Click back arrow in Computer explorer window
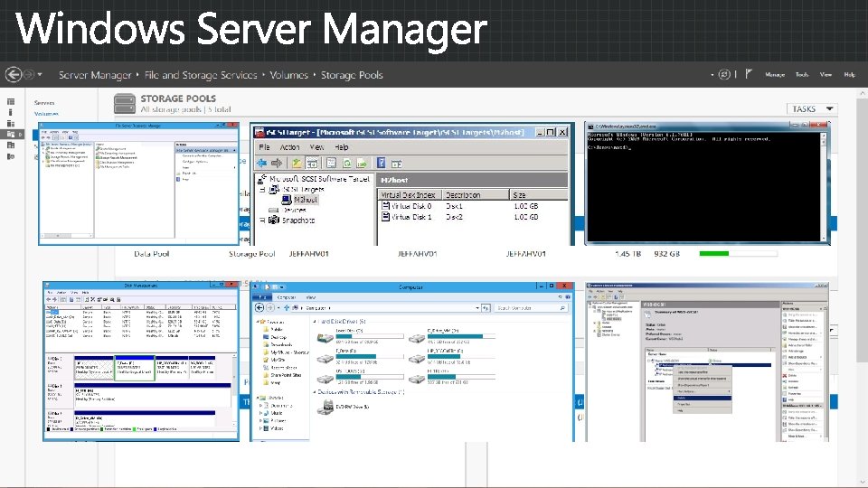Viewport: 868px width, 488px height. click(x=259, y=307)
